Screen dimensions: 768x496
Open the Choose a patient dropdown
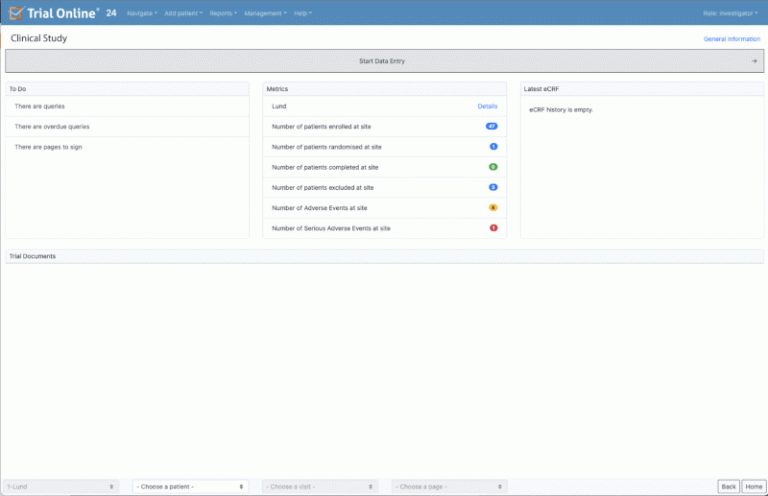pos(190,486)
